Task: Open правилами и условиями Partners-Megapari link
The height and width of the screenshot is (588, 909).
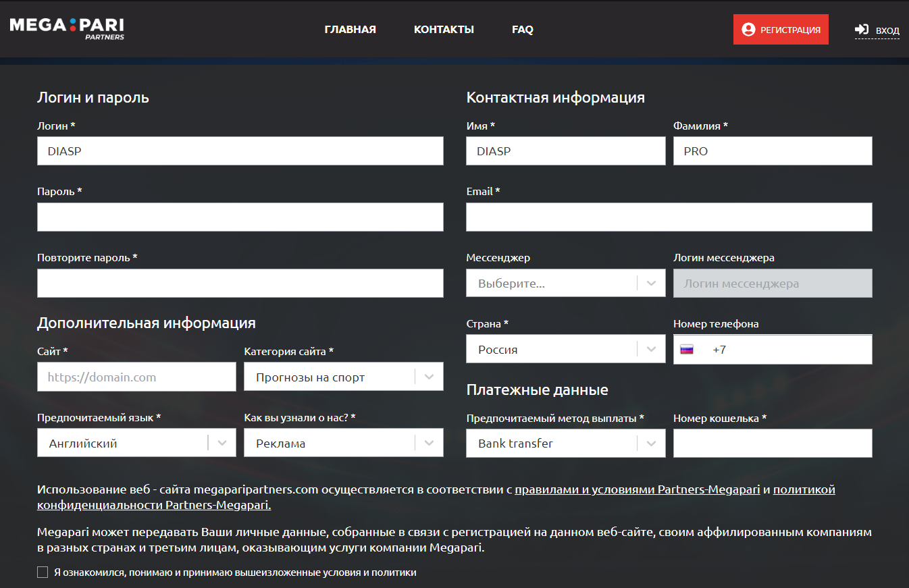Action: pyautogui.click(x=638, y=489)
